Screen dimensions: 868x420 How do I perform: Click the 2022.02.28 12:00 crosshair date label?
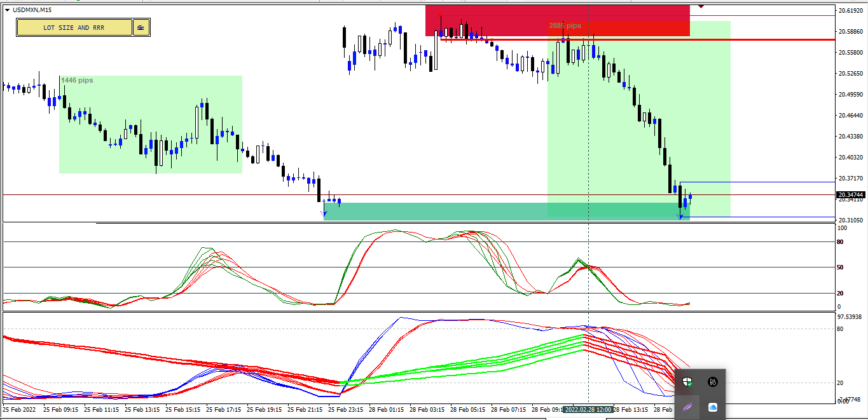(x=588, y=410)
